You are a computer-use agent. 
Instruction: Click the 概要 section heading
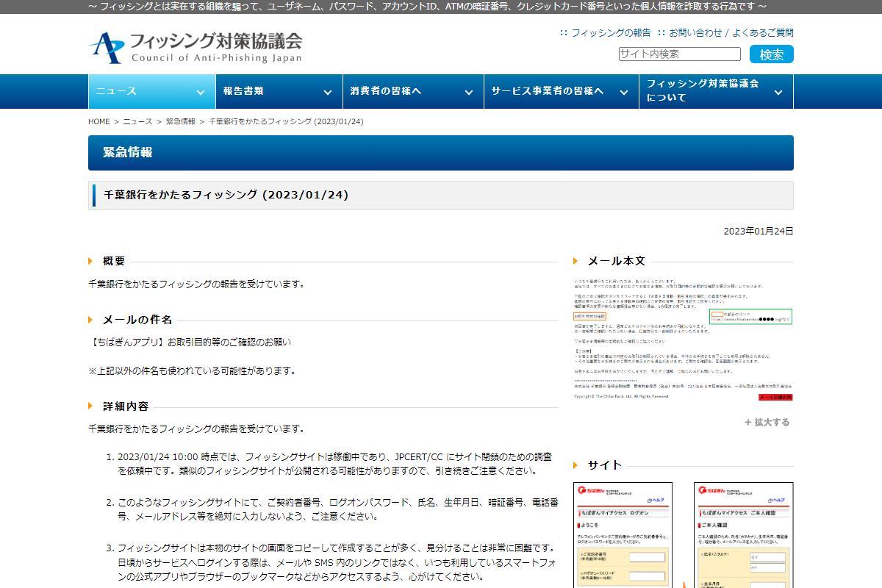[114, 261]
